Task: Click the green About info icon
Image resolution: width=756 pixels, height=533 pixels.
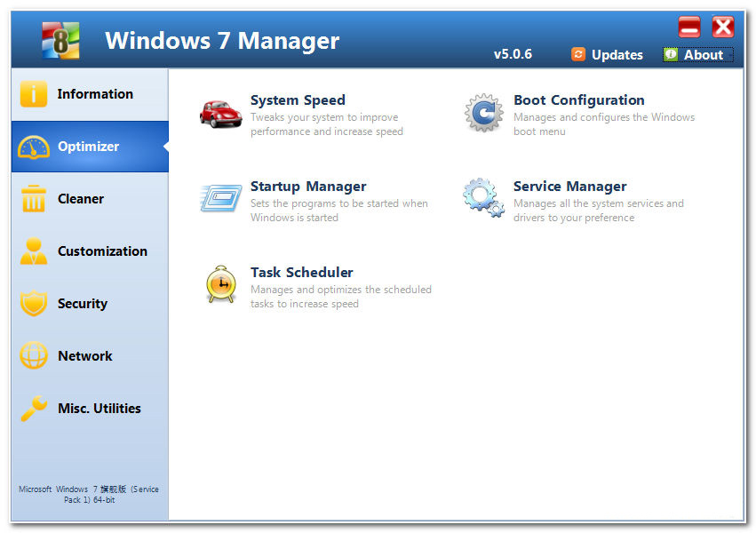Action: pos(670,54)
